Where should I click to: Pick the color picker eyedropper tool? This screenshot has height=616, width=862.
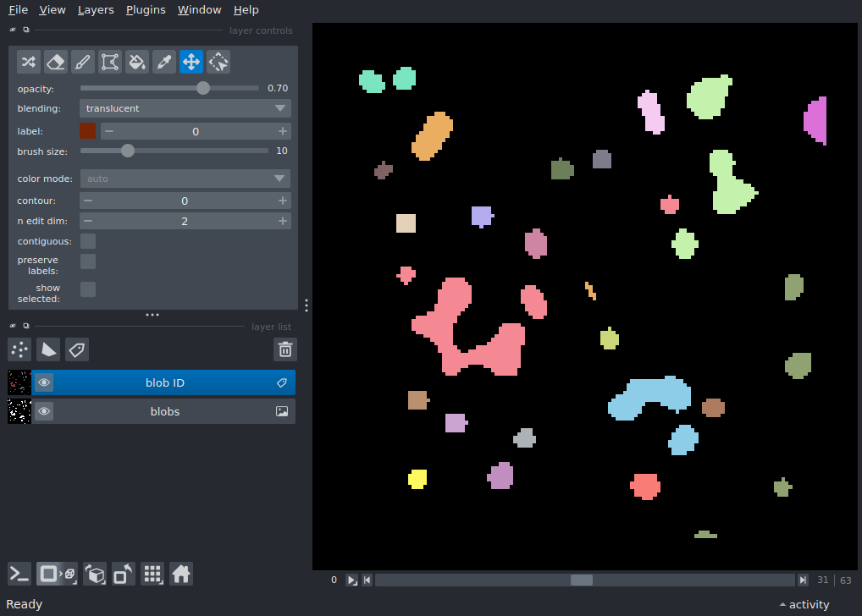tap(164, 62)
